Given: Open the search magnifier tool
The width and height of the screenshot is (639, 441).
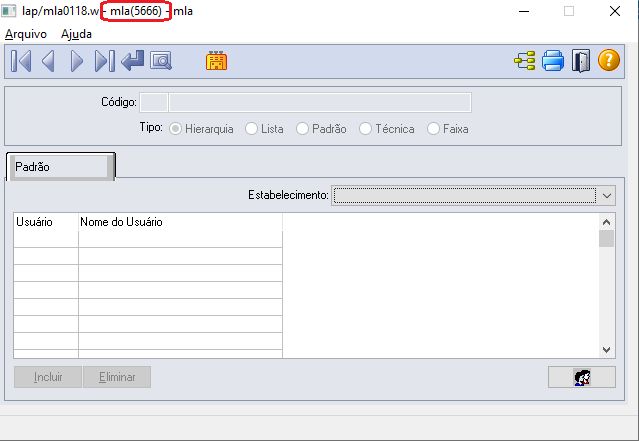Looking at the screenshot, I should pyautogui.click(x=161, y=61).
